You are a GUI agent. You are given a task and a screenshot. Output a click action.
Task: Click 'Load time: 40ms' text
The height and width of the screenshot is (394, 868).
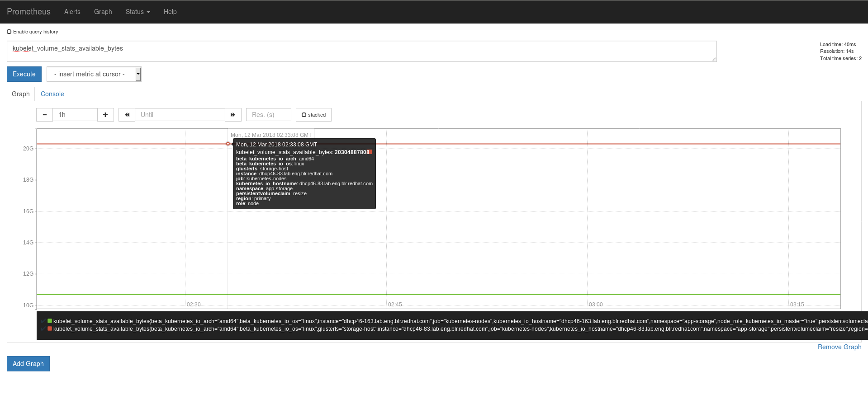pyautogui.click(x=838, y=44)
